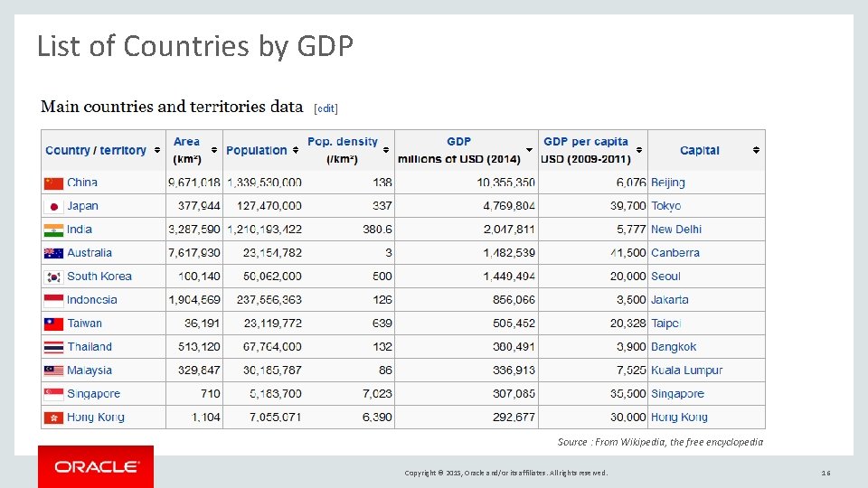
Task: Click the Oracle logo
Action: pyautogui.click(x=96, y=466)
